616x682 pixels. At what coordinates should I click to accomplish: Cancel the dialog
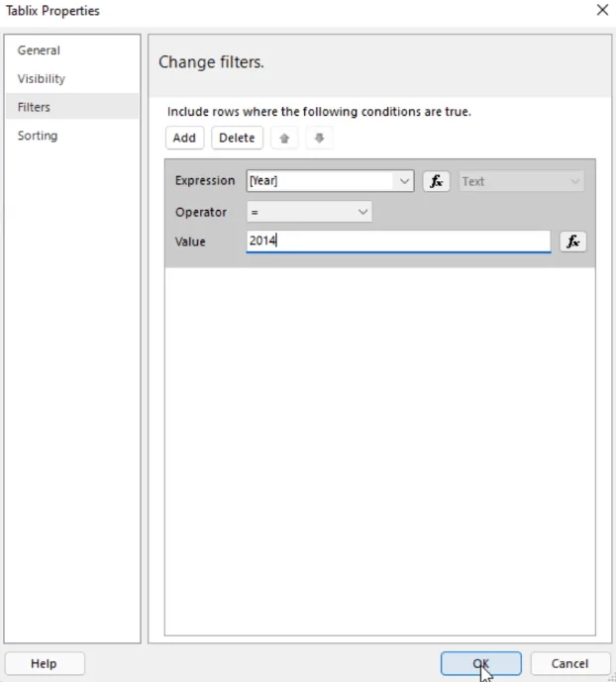pyautogui.click(x=569, y=663)
